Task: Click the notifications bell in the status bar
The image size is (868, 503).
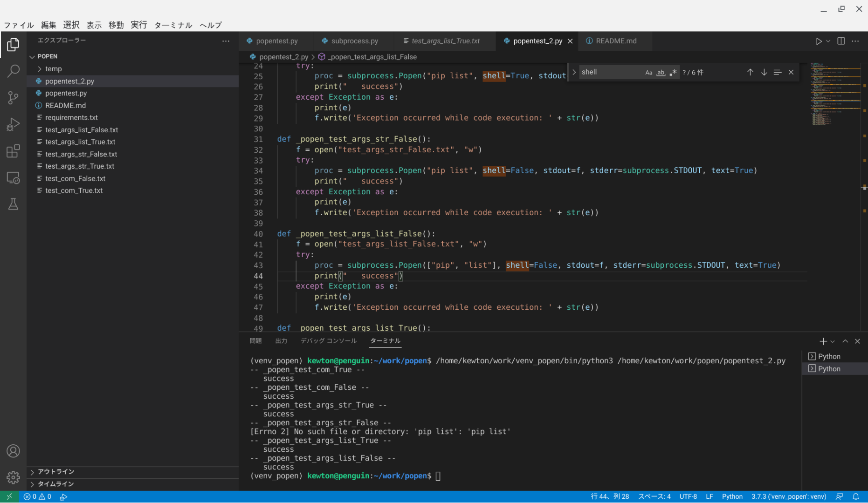Action: pos(856,496)
